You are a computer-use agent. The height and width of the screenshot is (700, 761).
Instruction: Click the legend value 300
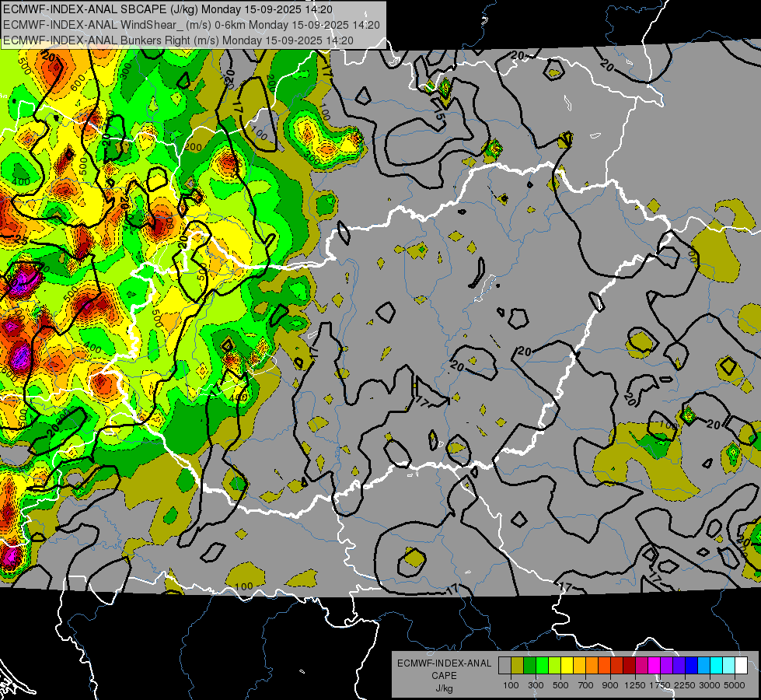pos(536,685)
